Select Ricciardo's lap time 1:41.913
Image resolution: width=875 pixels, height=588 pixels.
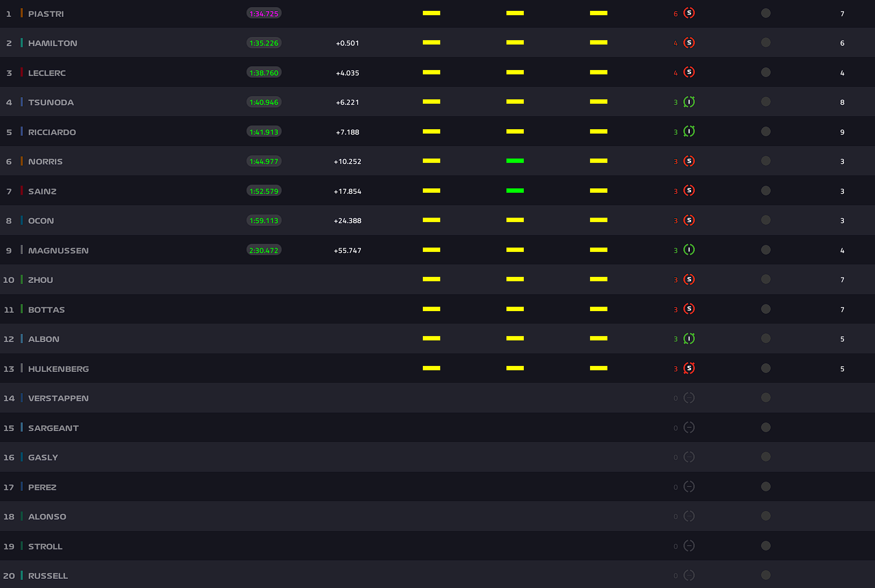coord(264,132)
